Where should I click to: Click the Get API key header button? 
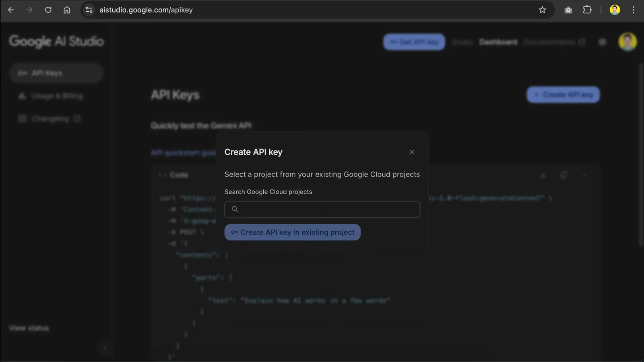tap(414, 42)
